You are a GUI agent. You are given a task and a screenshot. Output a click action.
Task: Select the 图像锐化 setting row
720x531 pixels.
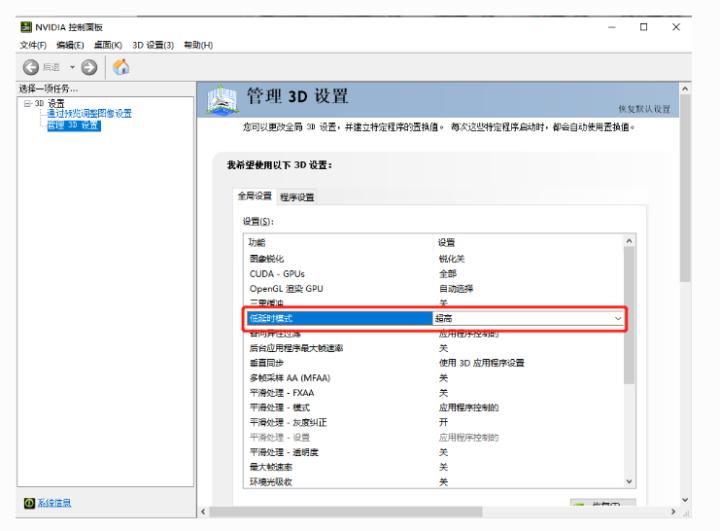(x=433, y=259)
